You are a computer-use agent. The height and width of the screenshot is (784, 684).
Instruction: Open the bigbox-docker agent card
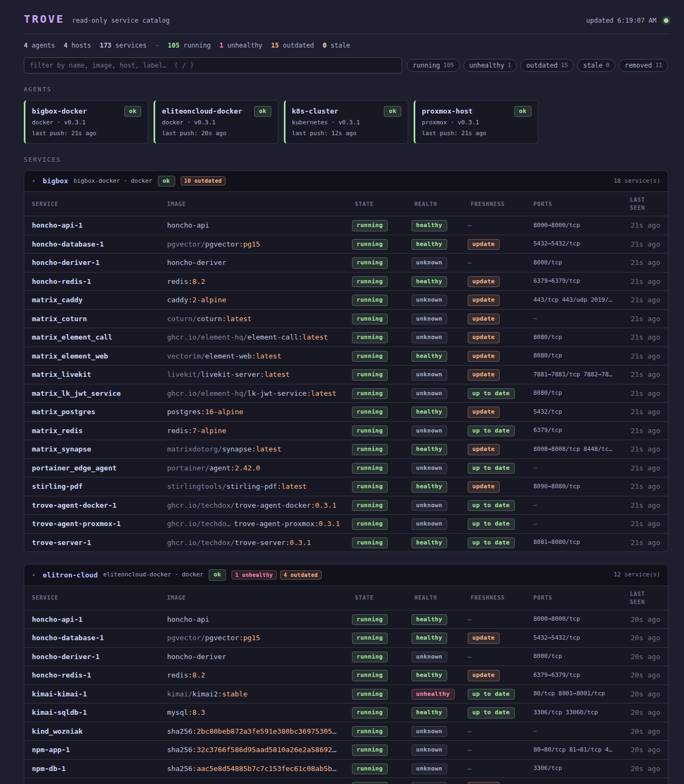coord(86,122)
